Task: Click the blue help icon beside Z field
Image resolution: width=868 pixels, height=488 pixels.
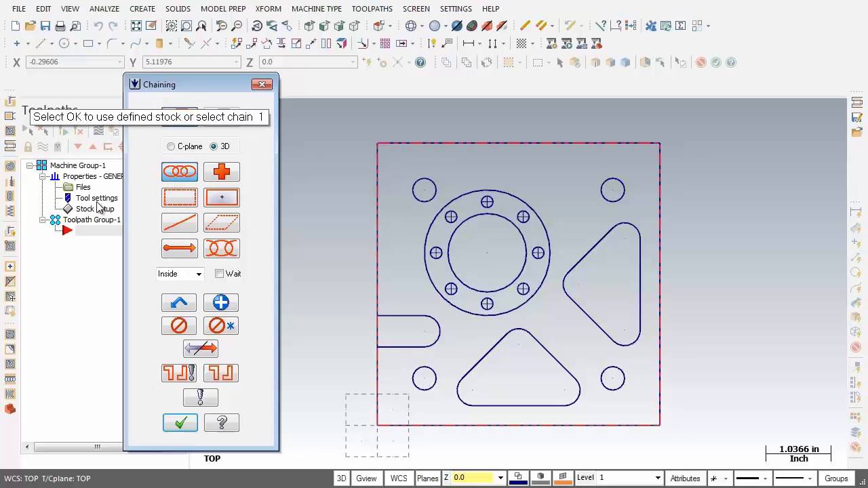Action: click(420, 62)
